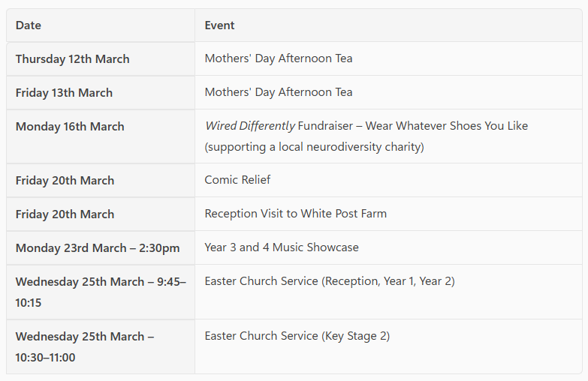Click the Easter Church Service Key Stage 2 event
The width and height of the screenshot is (588, 381).
tap(297, 336)
